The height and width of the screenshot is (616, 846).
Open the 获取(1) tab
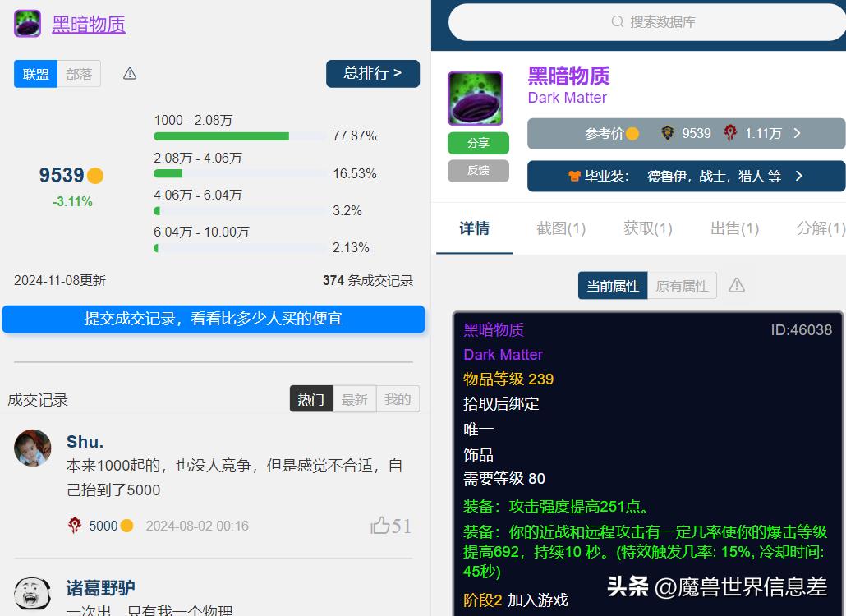tap(647, 228)
